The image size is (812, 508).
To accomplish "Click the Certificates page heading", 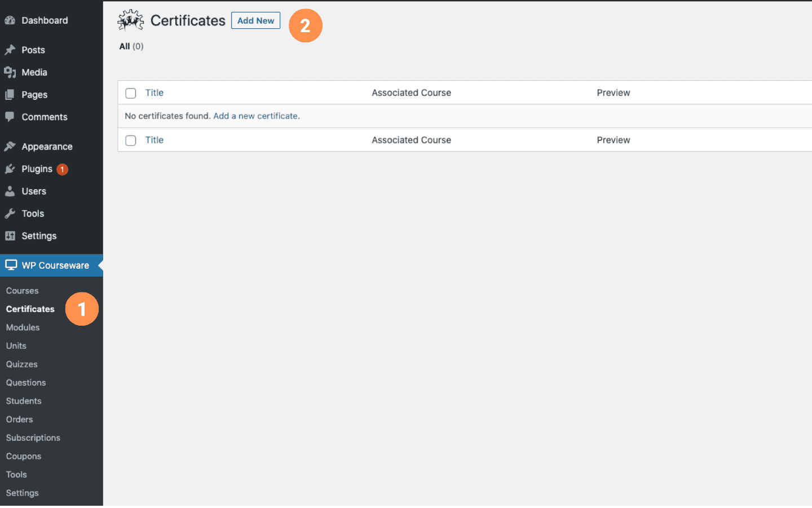I will point(188,20).
